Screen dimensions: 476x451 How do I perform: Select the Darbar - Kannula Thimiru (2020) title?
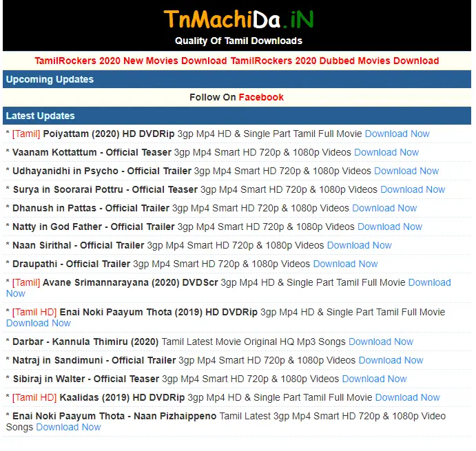coord(85,342)
